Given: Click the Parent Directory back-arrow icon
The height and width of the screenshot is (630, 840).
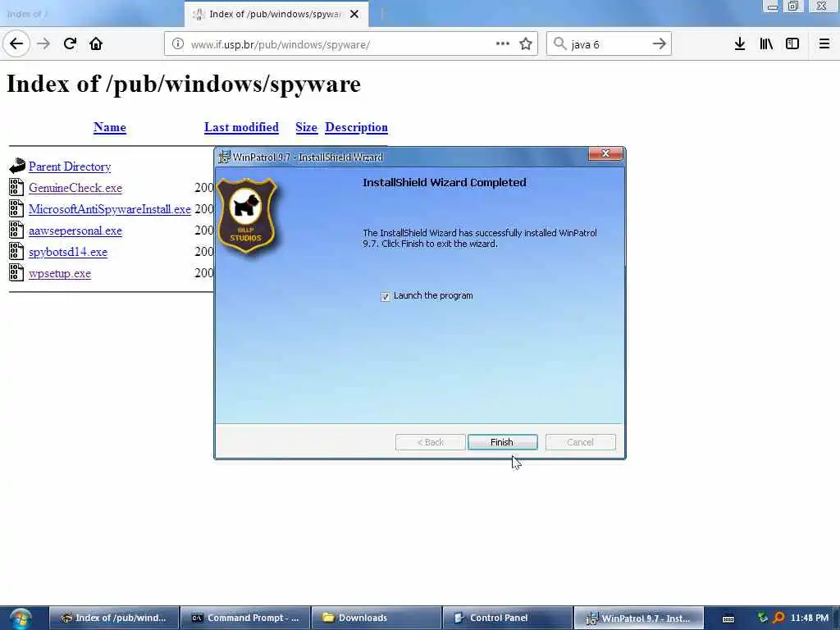Looking at the screenshot, I should coord(17,166).
